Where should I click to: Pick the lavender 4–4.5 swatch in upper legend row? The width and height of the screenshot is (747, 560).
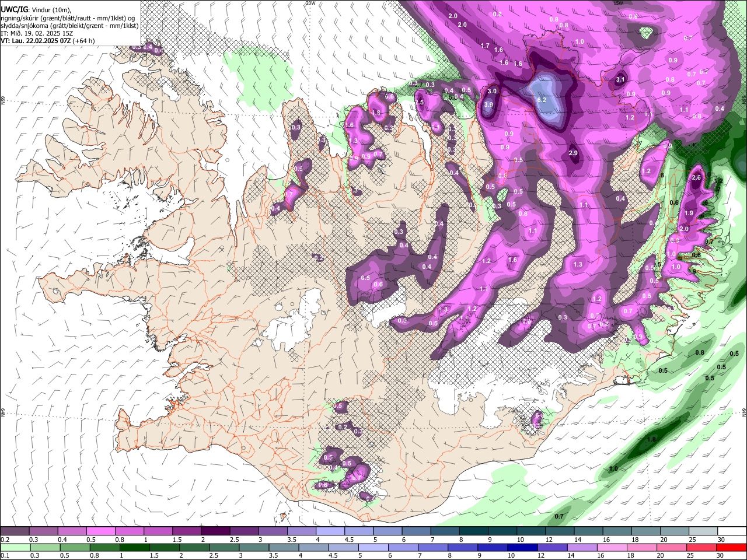331,531
